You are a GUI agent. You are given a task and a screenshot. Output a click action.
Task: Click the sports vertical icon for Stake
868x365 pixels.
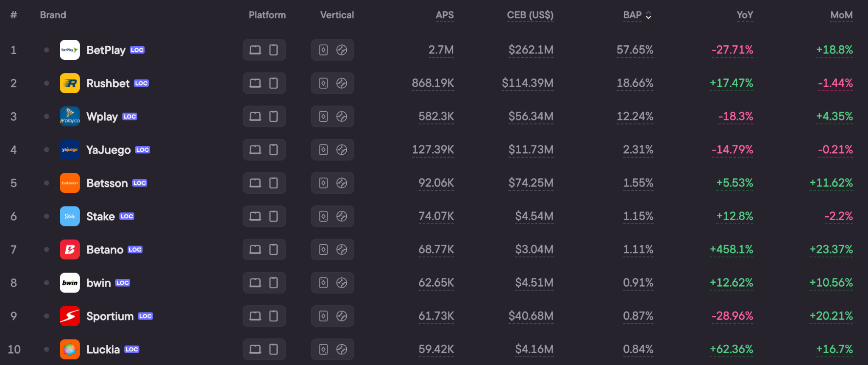(x=342, y=216)
